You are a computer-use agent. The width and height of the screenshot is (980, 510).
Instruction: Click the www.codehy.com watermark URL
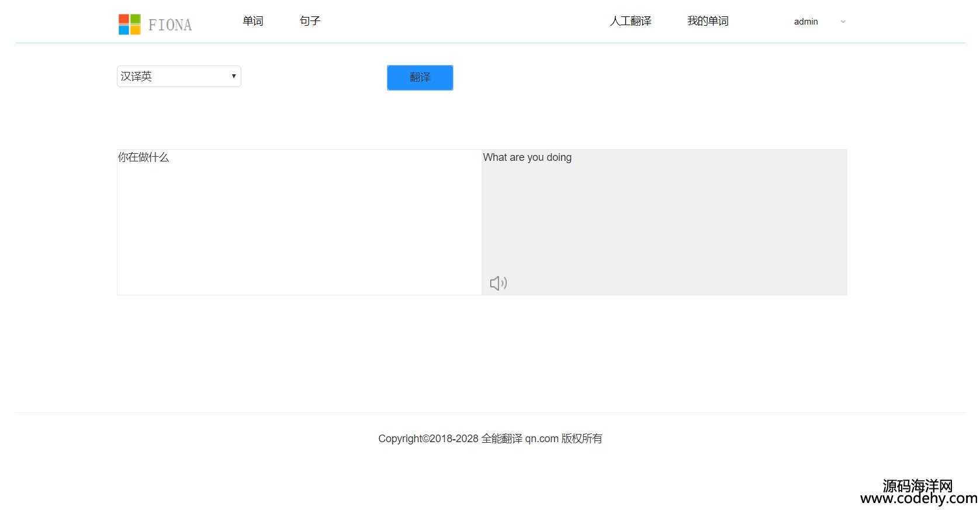(x=919, y=499)
